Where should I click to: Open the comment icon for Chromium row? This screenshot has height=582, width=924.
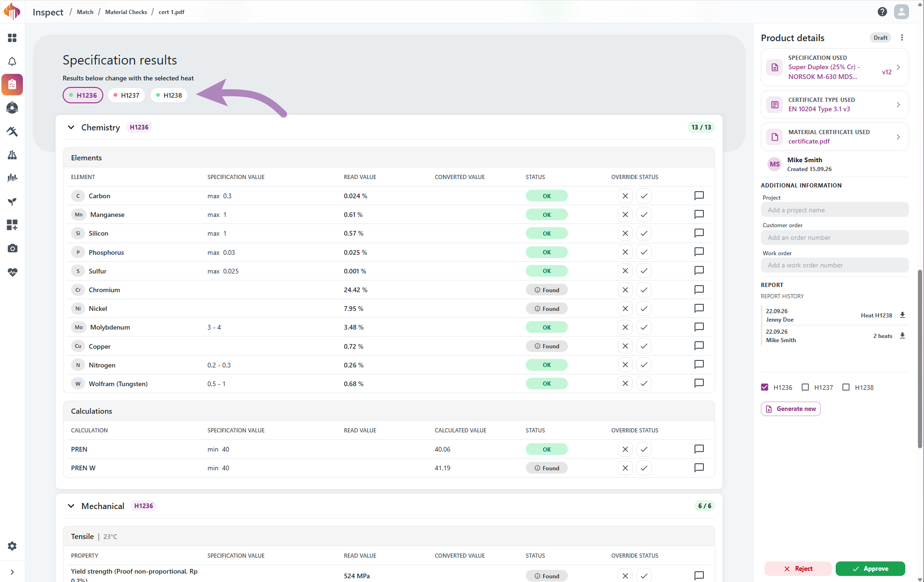(x=699, y=290)
